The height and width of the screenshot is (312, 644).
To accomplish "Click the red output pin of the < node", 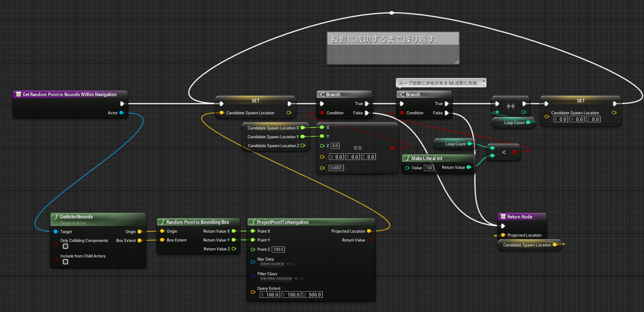I will (514, 152).
